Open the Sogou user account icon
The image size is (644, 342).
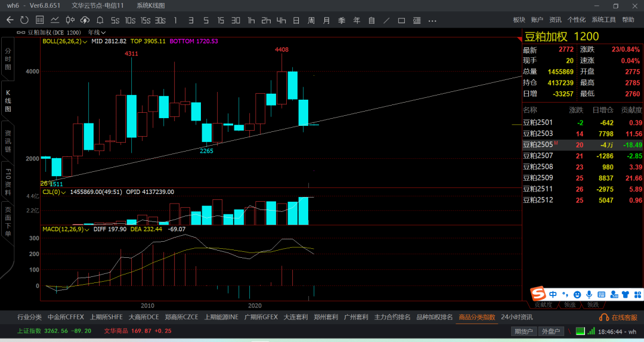point(614,294)
